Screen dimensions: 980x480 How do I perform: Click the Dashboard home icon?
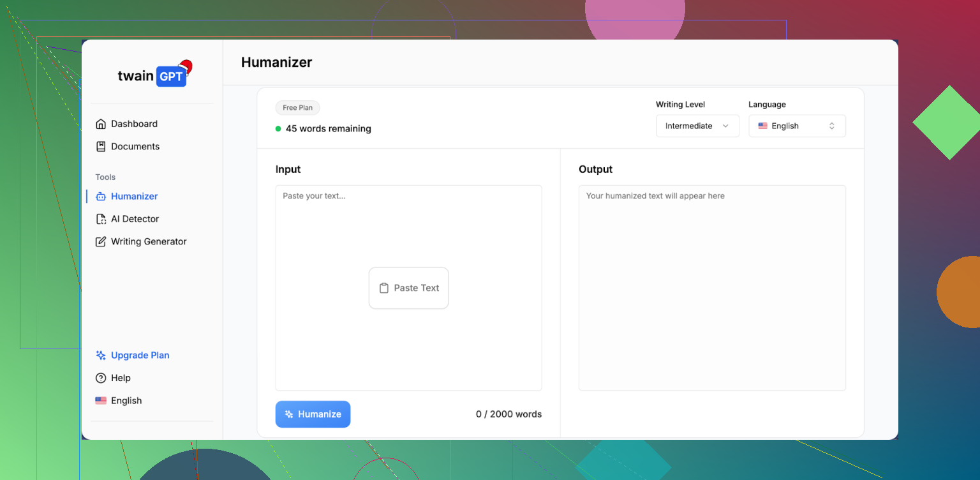101,124
